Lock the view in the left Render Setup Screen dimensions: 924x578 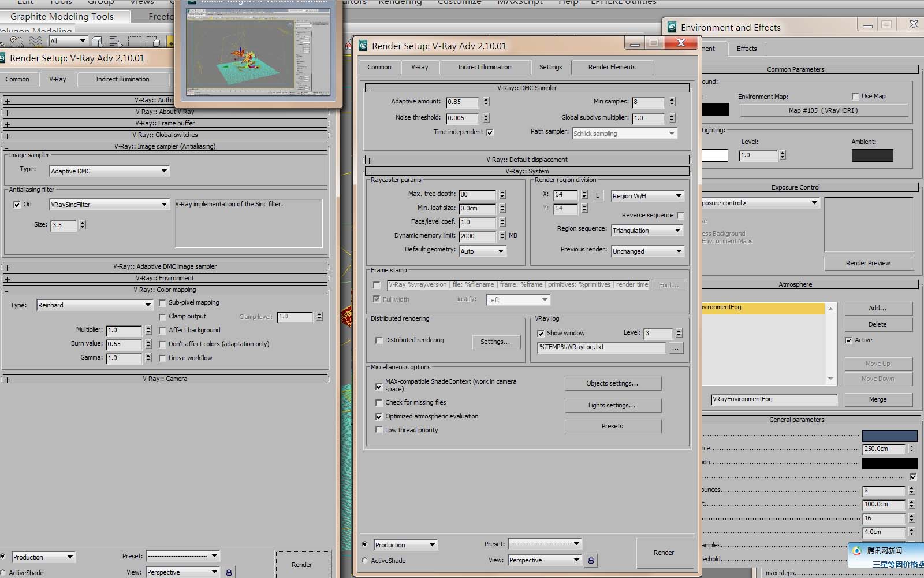229,572
